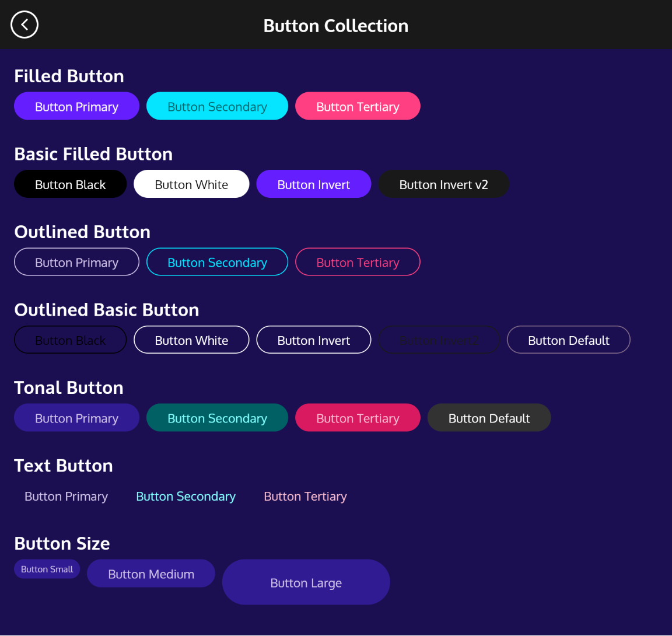Screen dimensions: 672x636
Task: Select the Button White basic filled button
Action: click(x=191, y=184)
